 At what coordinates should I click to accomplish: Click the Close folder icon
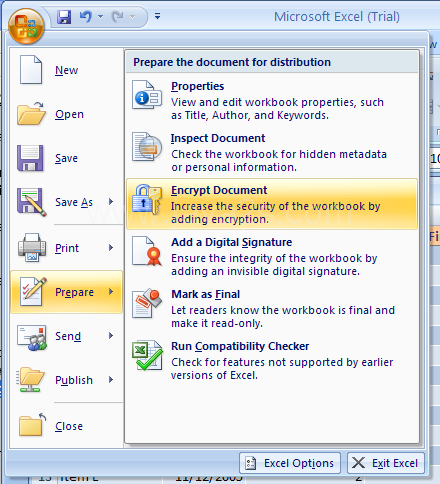point(32,425)
